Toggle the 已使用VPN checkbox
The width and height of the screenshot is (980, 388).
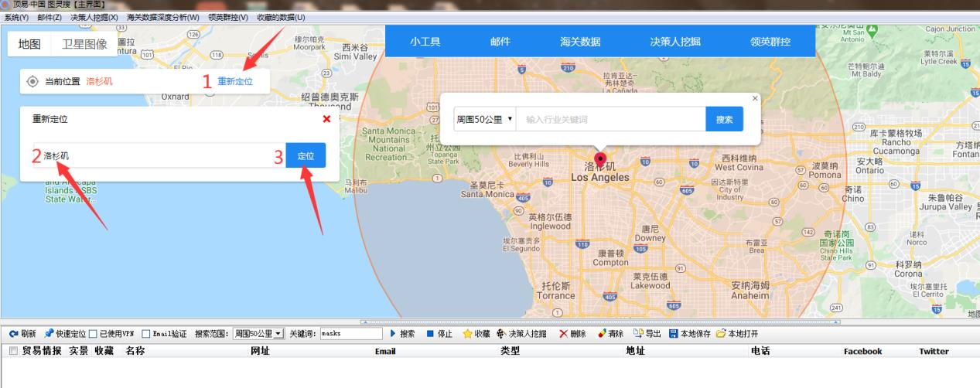pos(93,334)
